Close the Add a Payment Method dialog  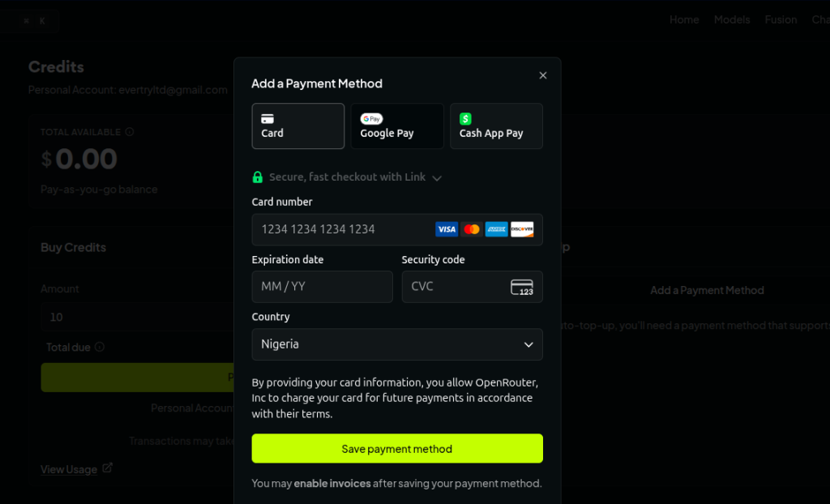542,75
